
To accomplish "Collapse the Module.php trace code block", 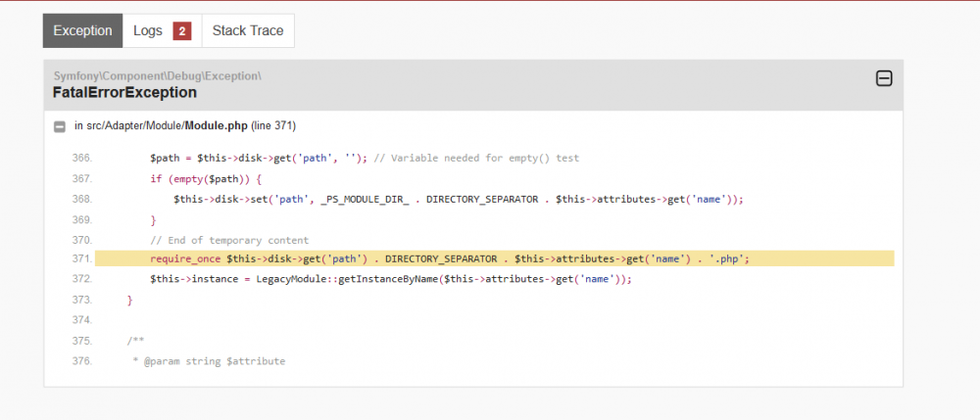I will point(60,126).
